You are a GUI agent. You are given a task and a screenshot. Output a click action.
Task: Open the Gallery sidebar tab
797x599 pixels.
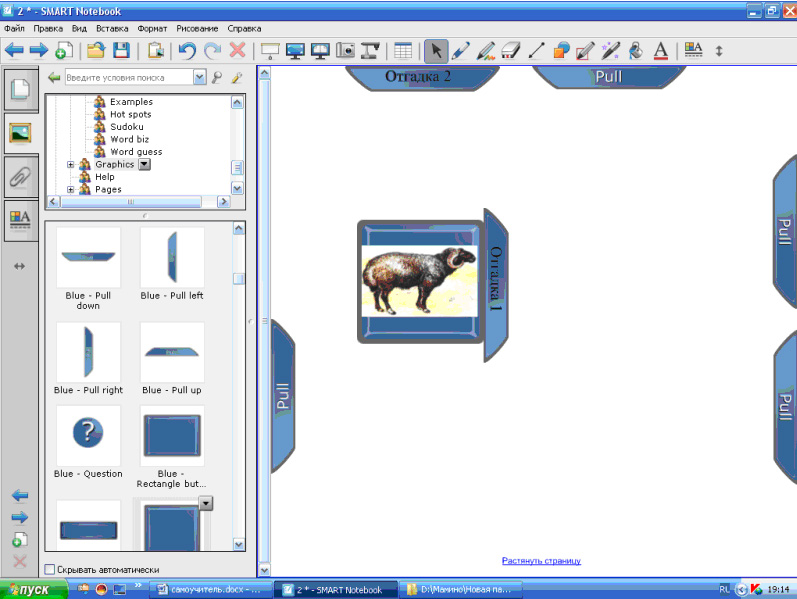(20, 131)
